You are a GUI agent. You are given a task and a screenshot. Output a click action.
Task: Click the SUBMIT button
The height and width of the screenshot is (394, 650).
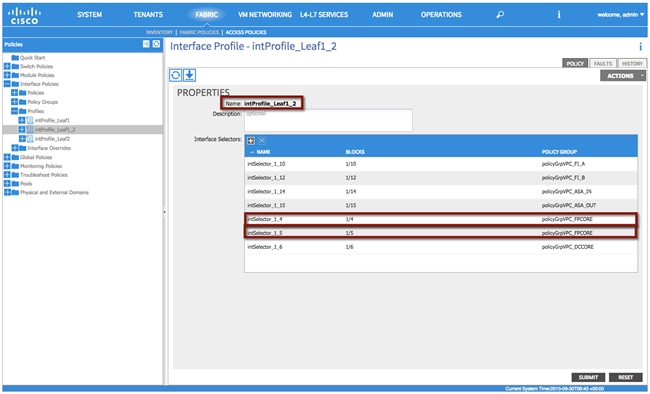588,377
